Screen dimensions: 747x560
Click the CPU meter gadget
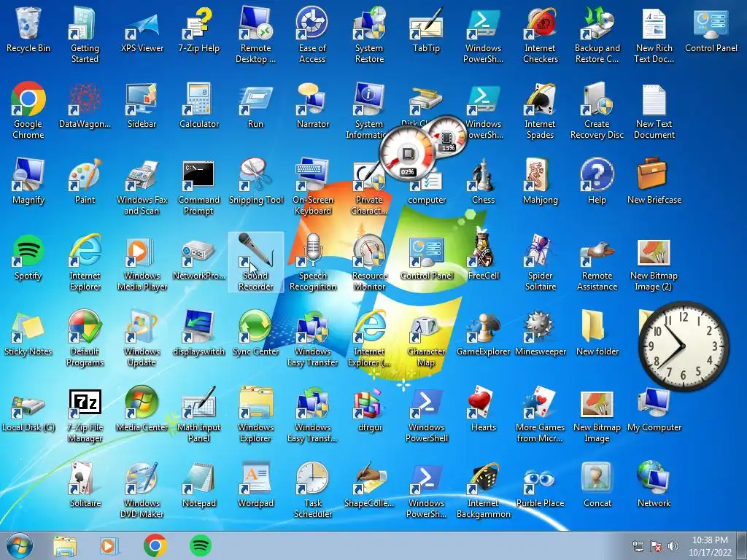[x=407, y=153]
